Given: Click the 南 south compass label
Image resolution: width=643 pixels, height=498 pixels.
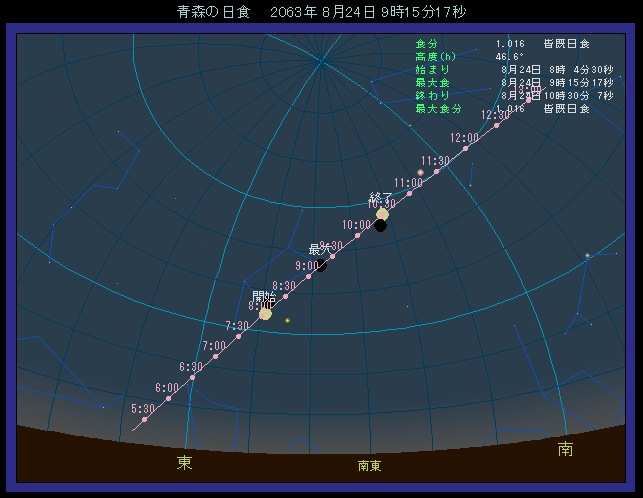Looking at the screenshot, I should tap(566, 450).
